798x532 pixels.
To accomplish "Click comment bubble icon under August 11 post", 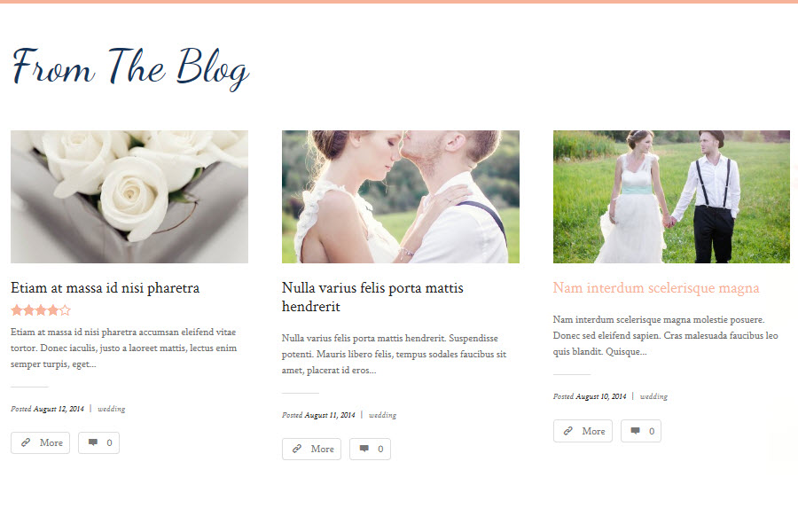I will [x=364, y=449].
